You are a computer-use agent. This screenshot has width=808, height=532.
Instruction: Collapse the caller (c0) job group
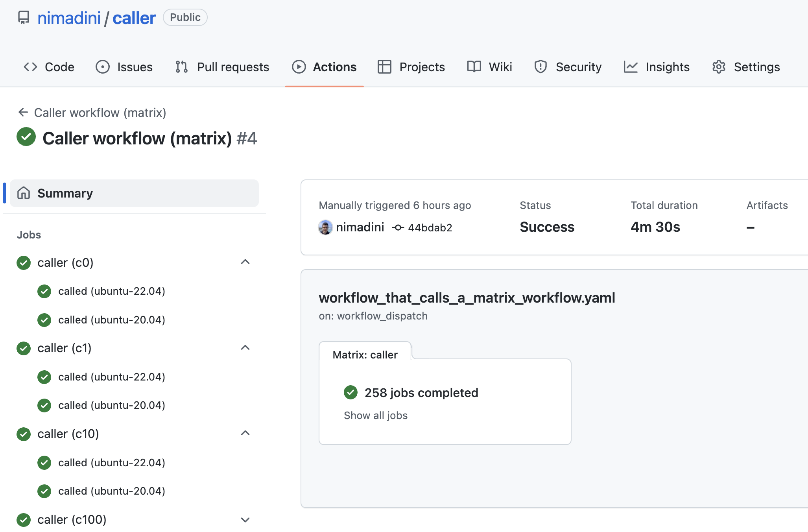245,262
